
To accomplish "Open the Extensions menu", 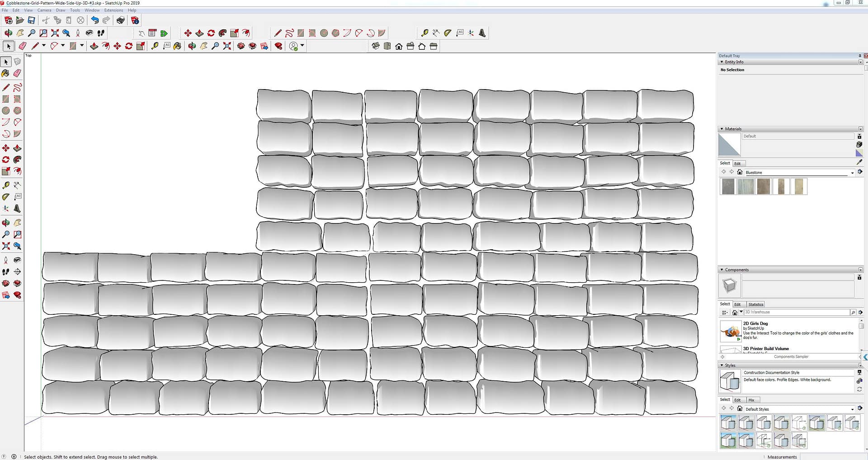I will pyautogui.click(x=113, y=10).
